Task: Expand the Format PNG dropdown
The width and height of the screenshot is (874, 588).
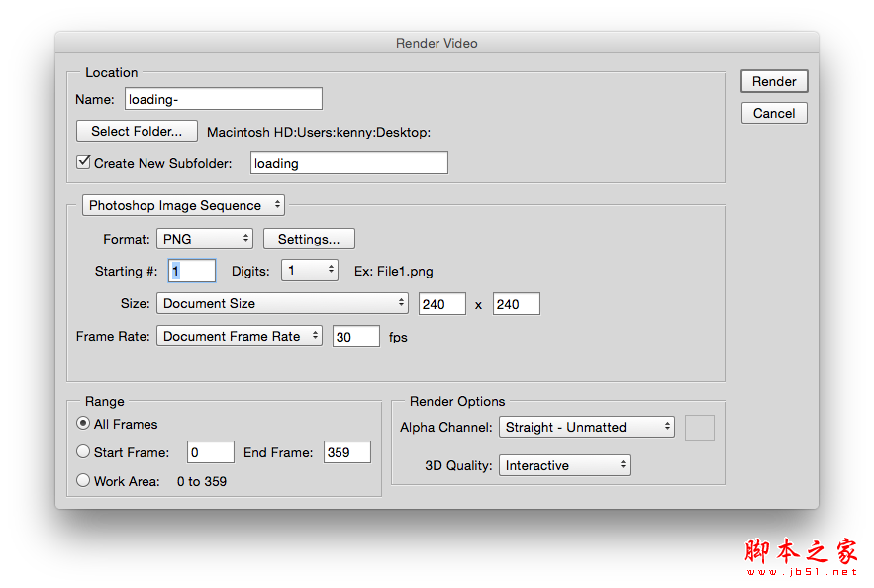Action: pyautogui.click(x=205, y=239)
